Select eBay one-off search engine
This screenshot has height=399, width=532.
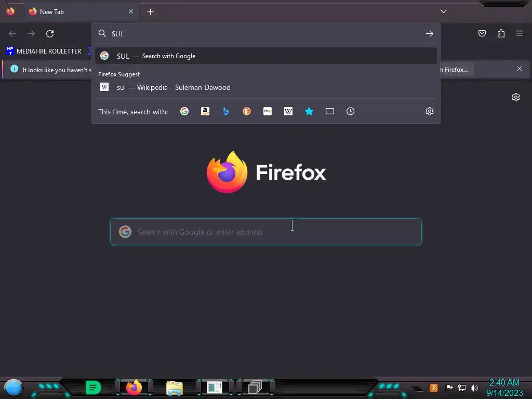(x=268, y=111)
